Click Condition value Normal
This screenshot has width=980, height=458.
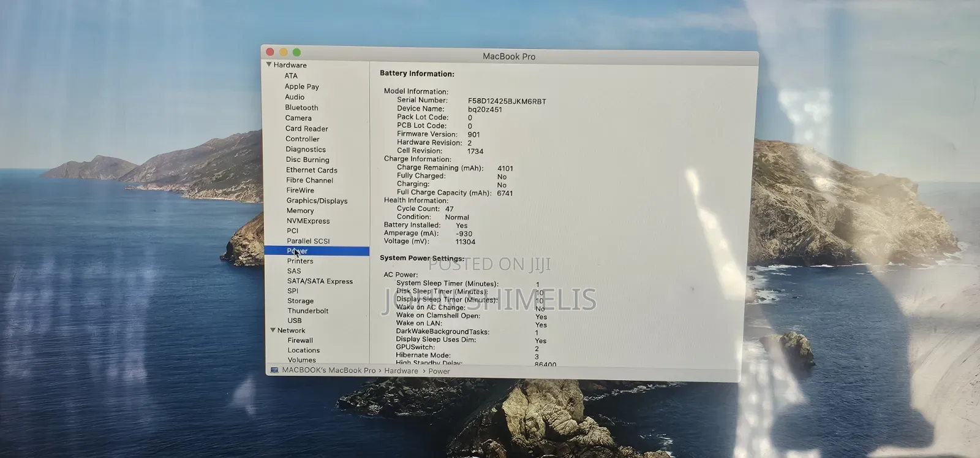tap(457, 217)
